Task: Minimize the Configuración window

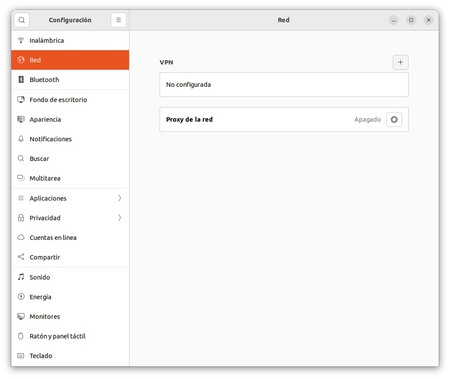Action: (394, 20)
